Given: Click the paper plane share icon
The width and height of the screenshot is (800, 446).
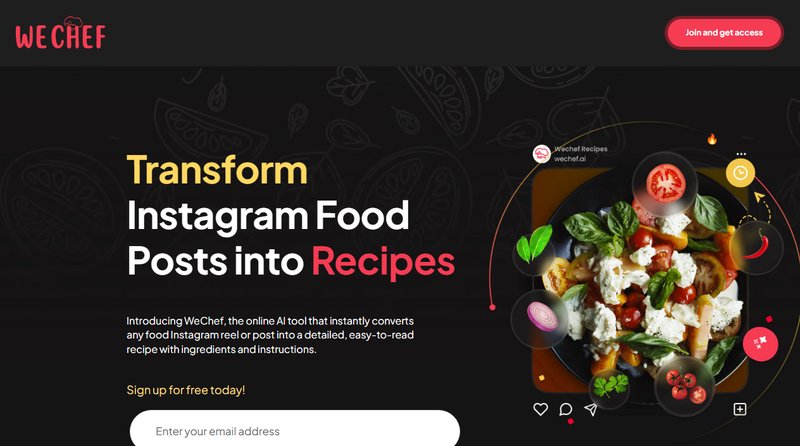Looking at the screenshot, I should [591, 409].
